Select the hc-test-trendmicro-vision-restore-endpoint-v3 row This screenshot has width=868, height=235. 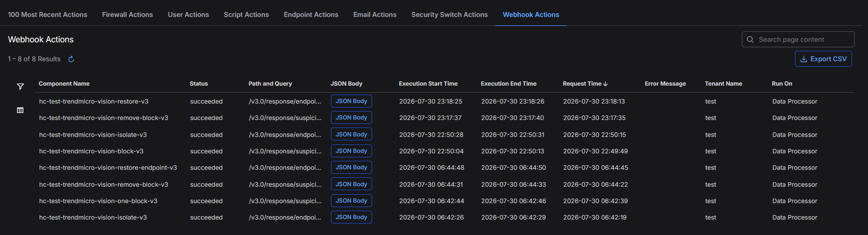coord(445,168)
